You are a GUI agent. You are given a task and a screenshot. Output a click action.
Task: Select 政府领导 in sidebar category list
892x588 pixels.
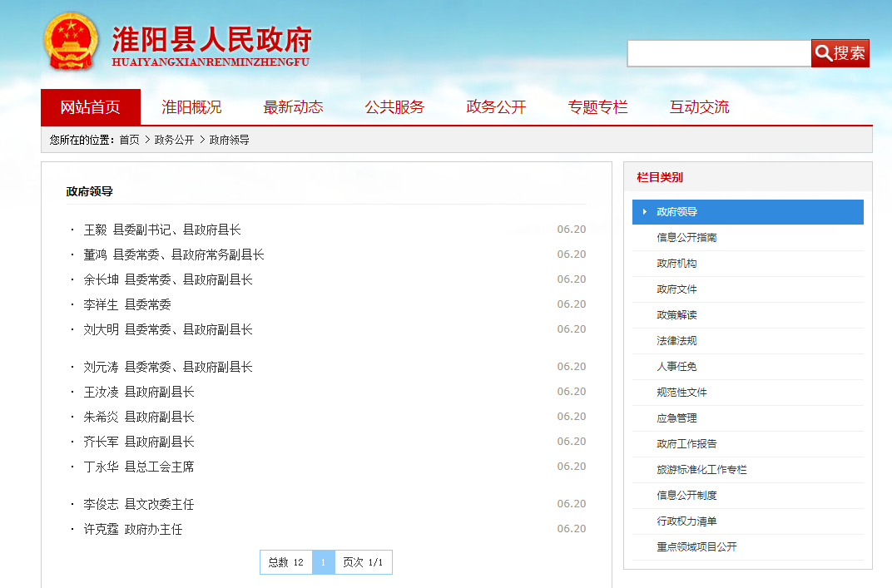[676, 212]
